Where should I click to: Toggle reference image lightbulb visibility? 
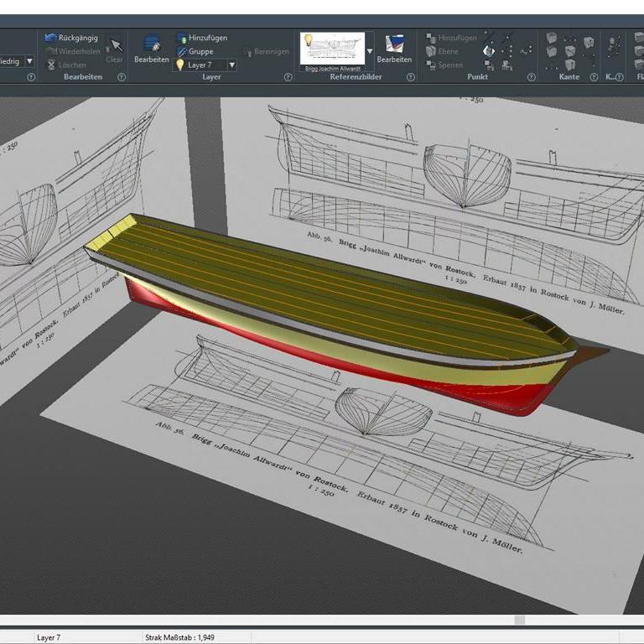308,39
